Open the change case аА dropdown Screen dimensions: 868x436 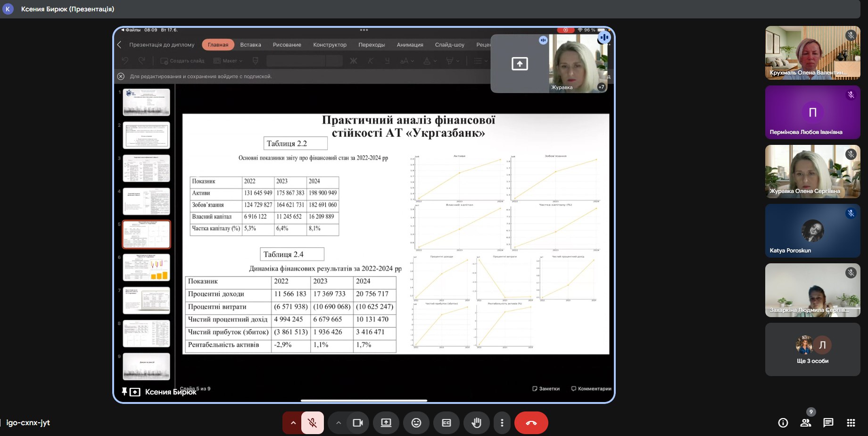(407, 61)
